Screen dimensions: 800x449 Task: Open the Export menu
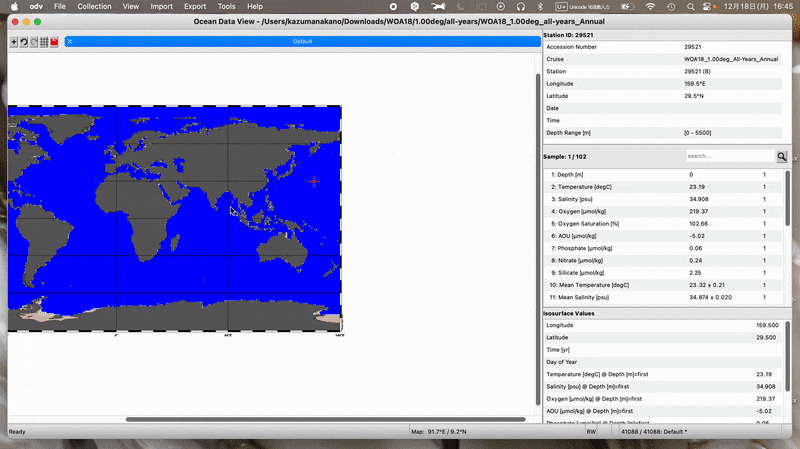(x=195, y=7)
